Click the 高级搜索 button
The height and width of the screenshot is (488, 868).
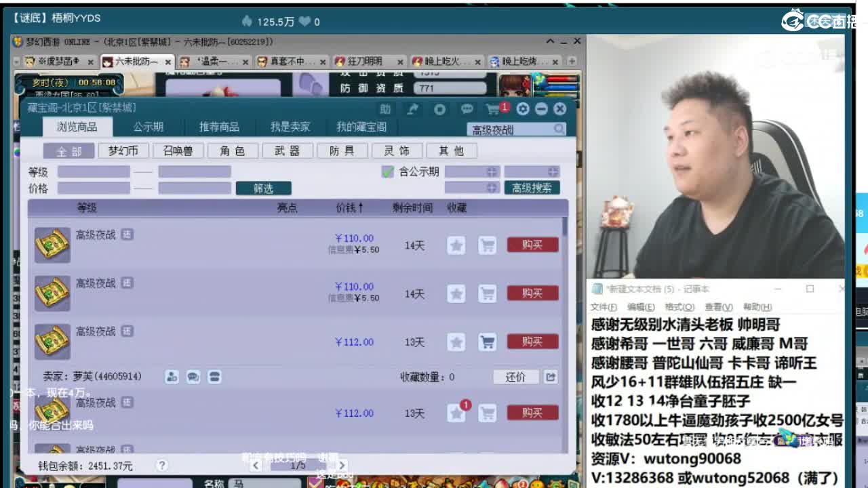[x=532, y=188]
